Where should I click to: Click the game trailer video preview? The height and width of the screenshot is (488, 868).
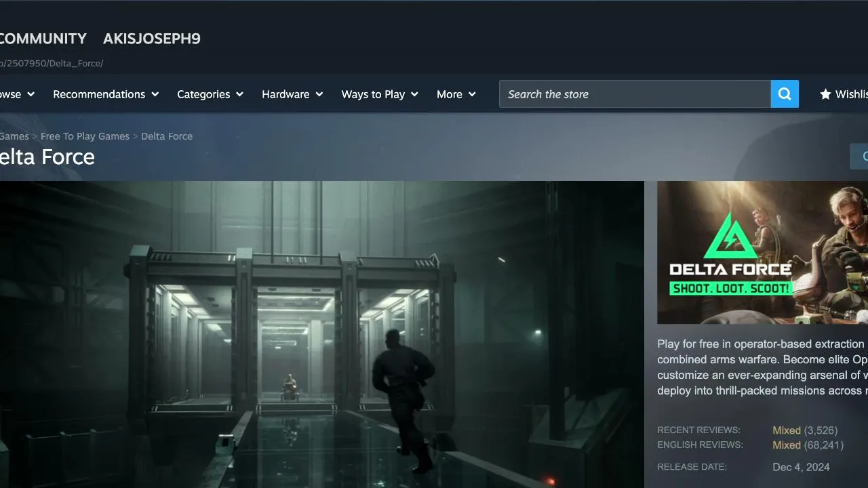coord(321,334)
